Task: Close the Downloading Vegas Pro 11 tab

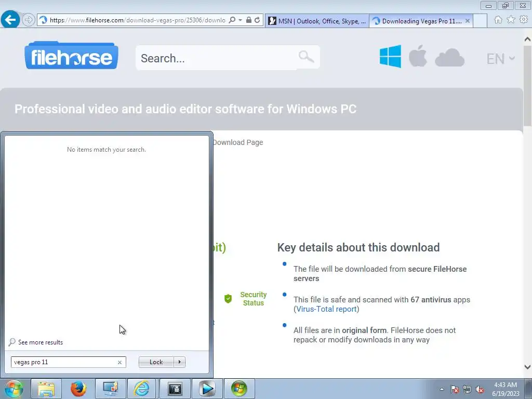Action: pos(468,21)
